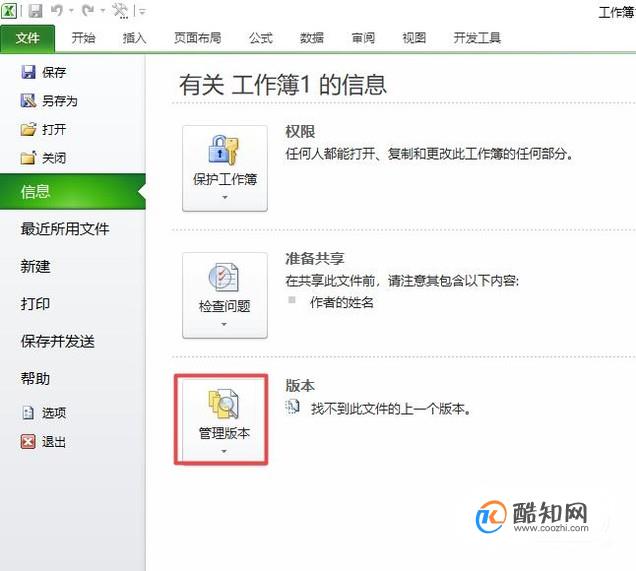Click the quick access toolbar save icon
Image resolution: width=636 pixels, height=571 pixels.
[x=35, y=11]
